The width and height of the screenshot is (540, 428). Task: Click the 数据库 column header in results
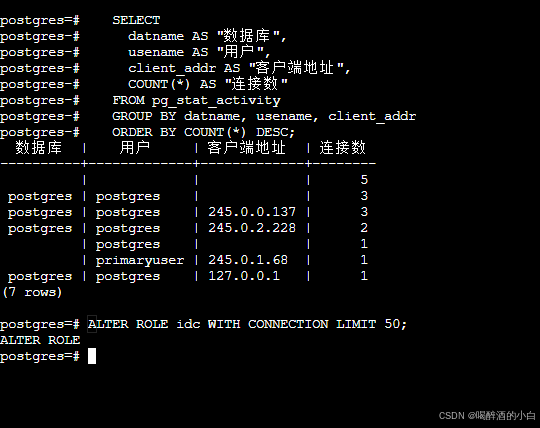[x=39, y=147]
